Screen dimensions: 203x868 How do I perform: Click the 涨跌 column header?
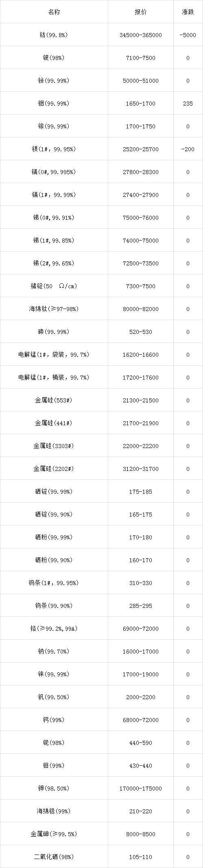188,12
